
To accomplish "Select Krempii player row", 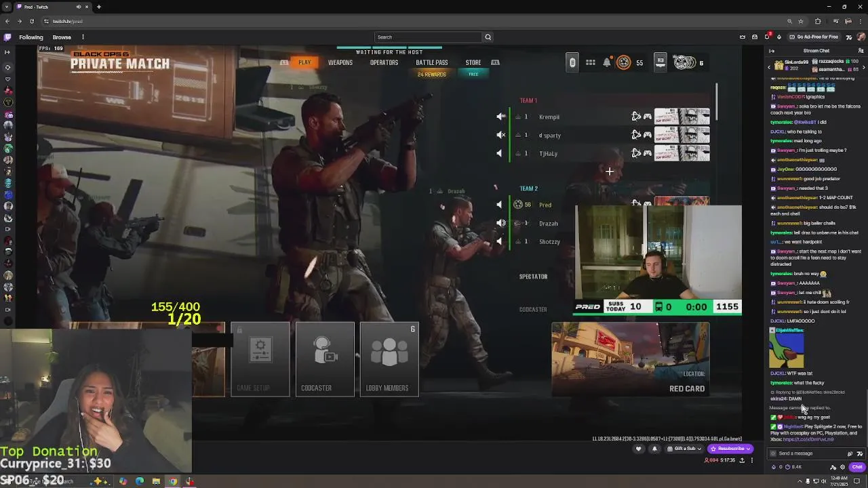I will tap(610, 117).
